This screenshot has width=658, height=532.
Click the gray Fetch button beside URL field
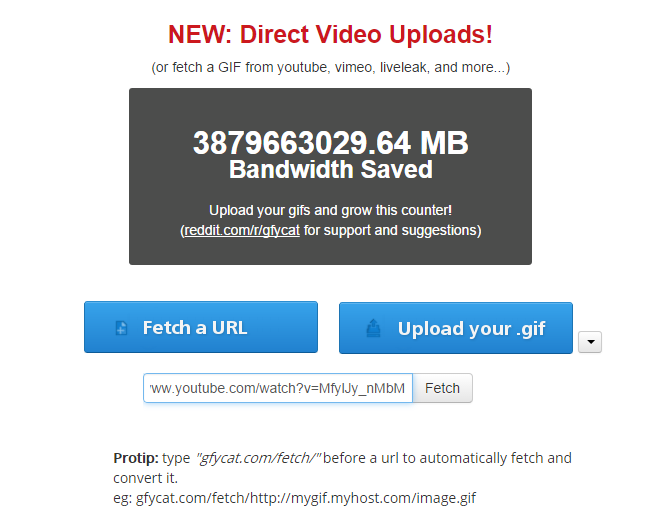[x=442, y=388]
